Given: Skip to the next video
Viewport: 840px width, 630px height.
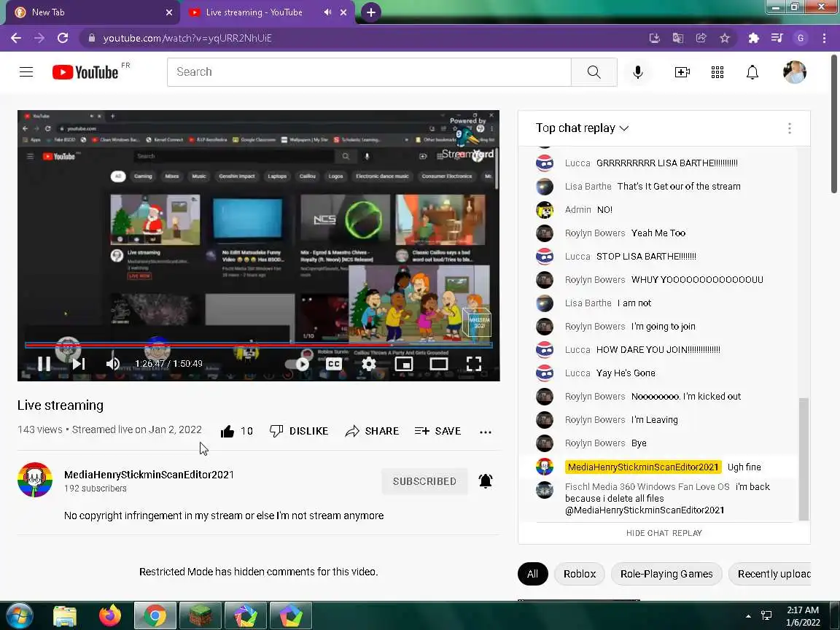Looking at the screenshot, I should coord(79,364).
